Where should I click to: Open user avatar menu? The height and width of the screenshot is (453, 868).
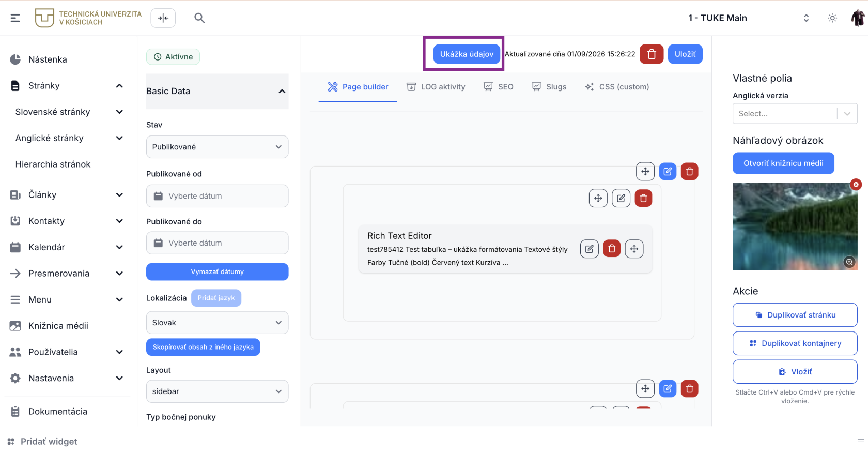858,18
